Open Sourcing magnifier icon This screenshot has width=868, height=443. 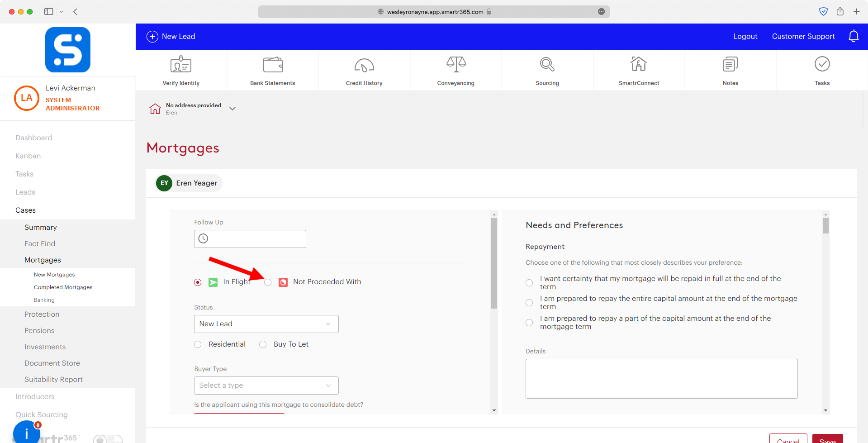[547, 64]
